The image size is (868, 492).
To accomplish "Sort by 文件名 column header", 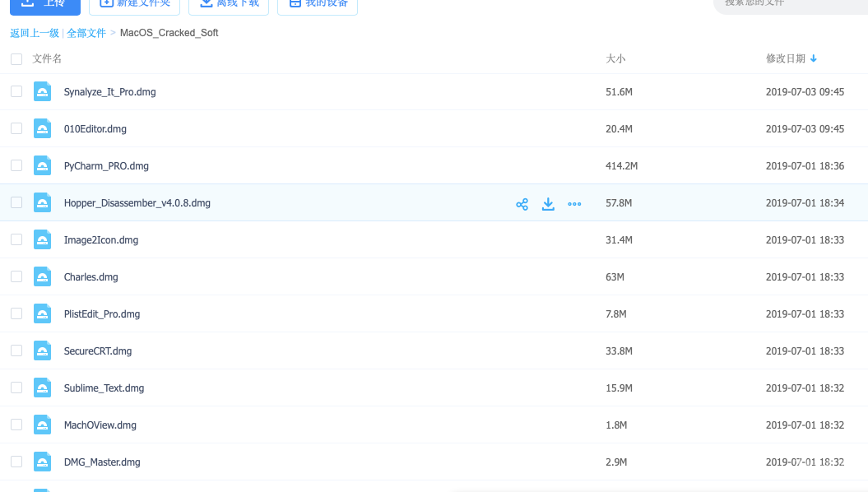I will tap(47, 58).
